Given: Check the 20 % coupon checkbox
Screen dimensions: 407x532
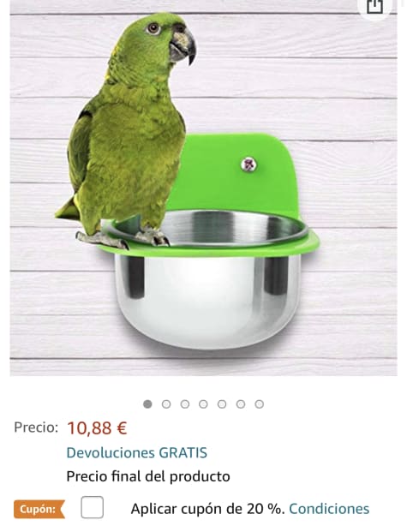Looking at the screenshot, I should [x=92, y=507].
